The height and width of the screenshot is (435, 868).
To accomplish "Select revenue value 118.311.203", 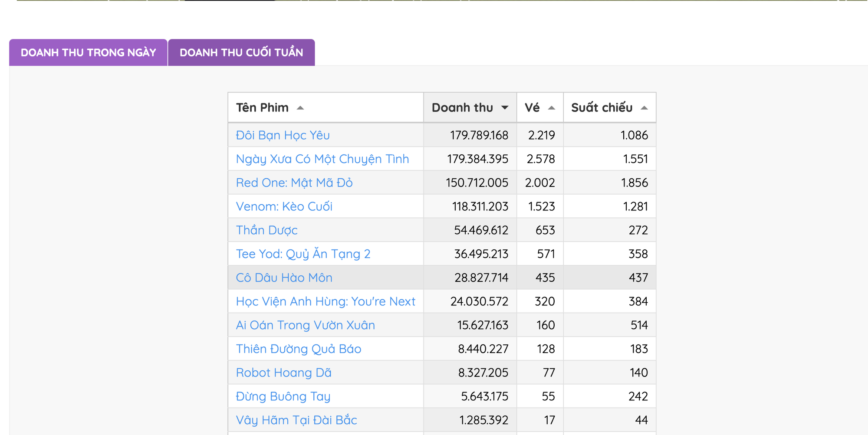I will coord(480,206).
